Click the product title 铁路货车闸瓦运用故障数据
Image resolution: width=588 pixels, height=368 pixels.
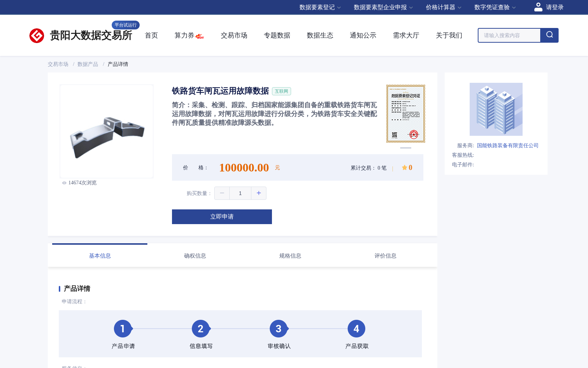(220, 91)
